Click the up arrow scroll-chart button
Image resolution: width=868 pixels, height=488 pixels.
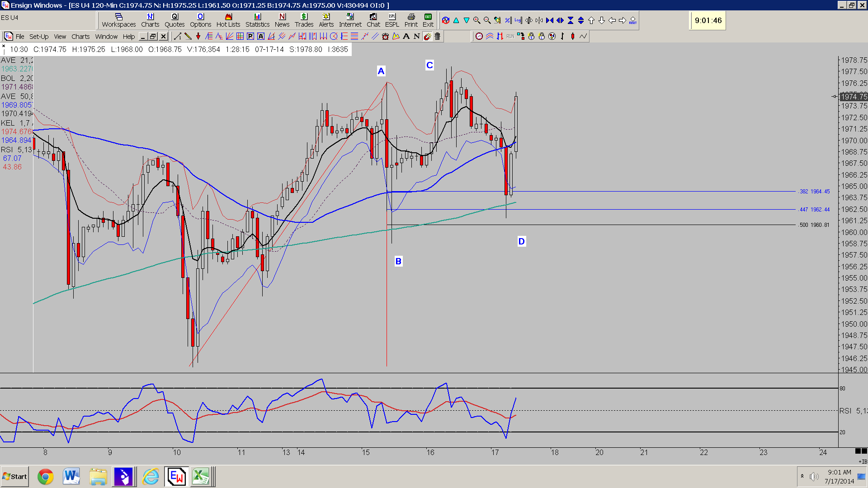coord(591,20)
